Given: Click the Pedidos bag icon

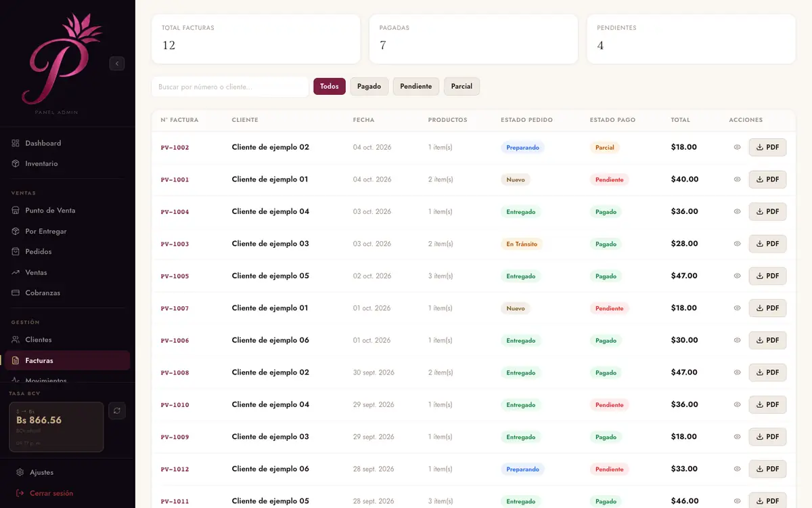Looking at the screenshot, I should tap(16, 252).
